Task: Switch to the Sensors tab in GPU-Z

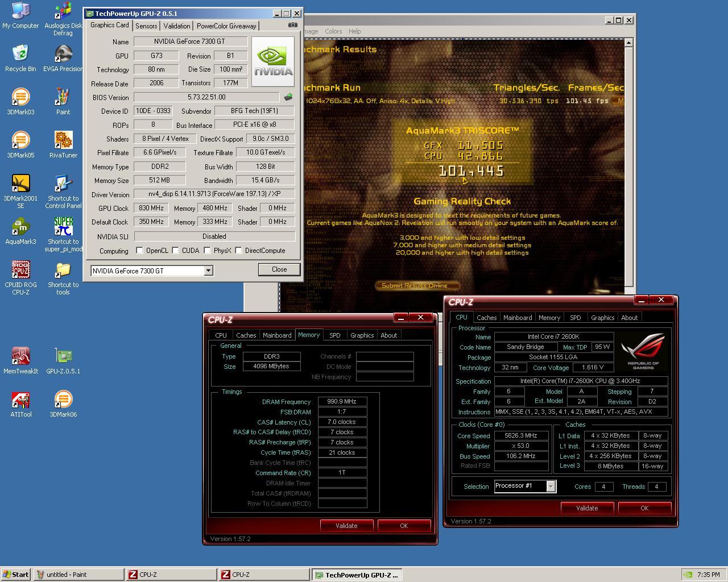Action: coord(146,26)
